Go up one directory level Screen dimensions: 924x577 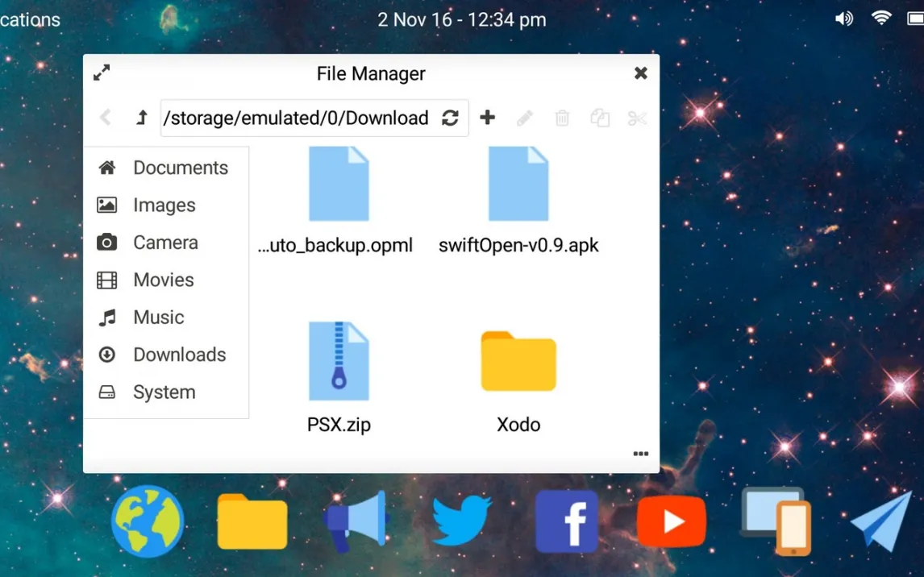click(x=141, y=118)
